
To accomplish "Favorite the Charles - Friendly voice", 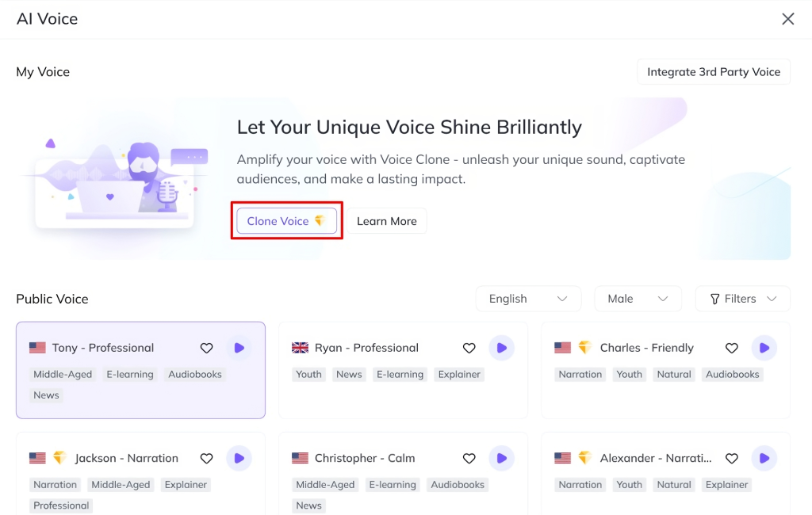I will pyautogui.click(x=731, y=348).
